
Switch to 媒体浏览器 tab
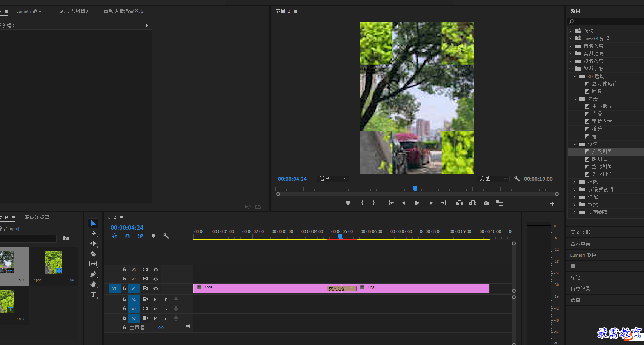(37, 217)
